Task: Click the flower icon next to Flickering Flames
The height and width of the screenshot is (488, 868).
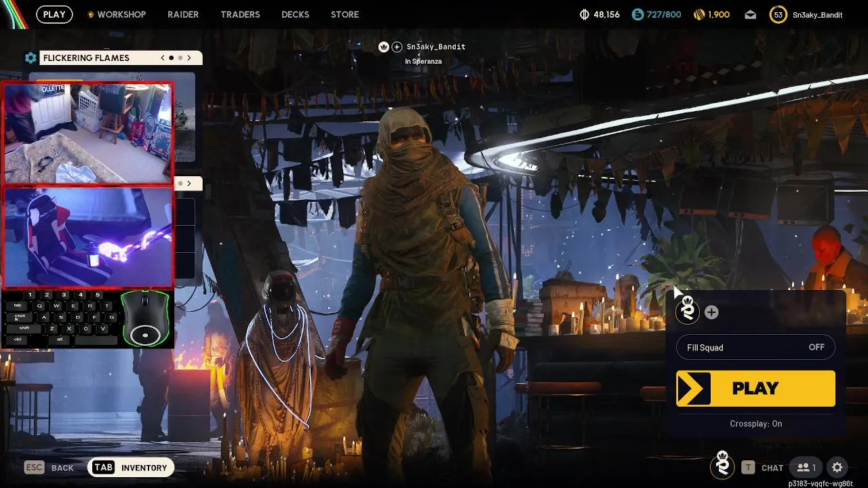Action: click(x=31, y=58)
